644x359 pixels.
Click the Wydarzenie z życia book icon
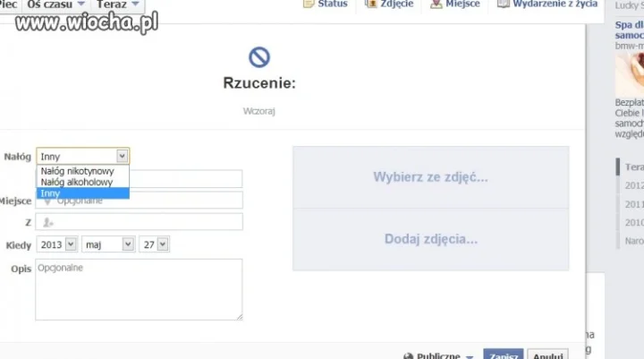(x=503, y=4)
